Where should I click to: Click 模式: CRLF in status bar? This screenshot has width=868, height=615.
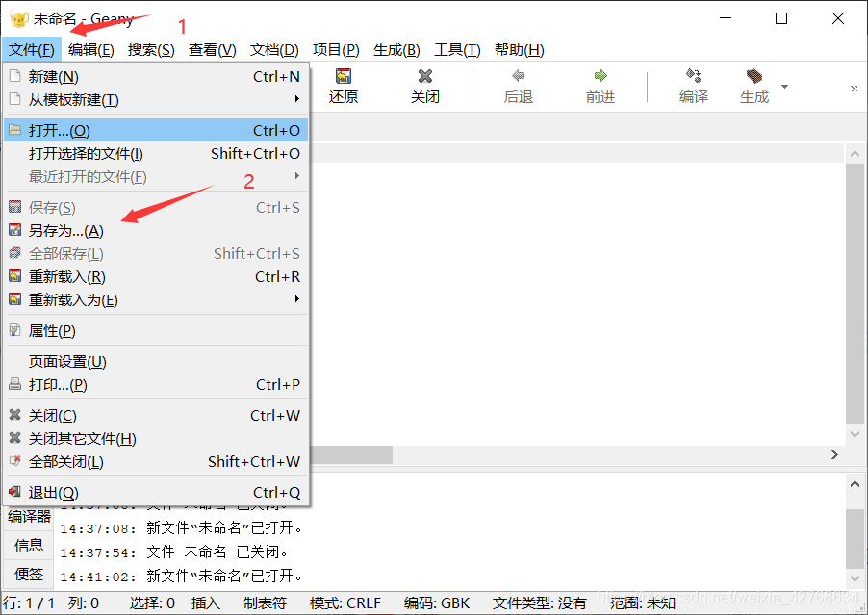coord(345,602)
